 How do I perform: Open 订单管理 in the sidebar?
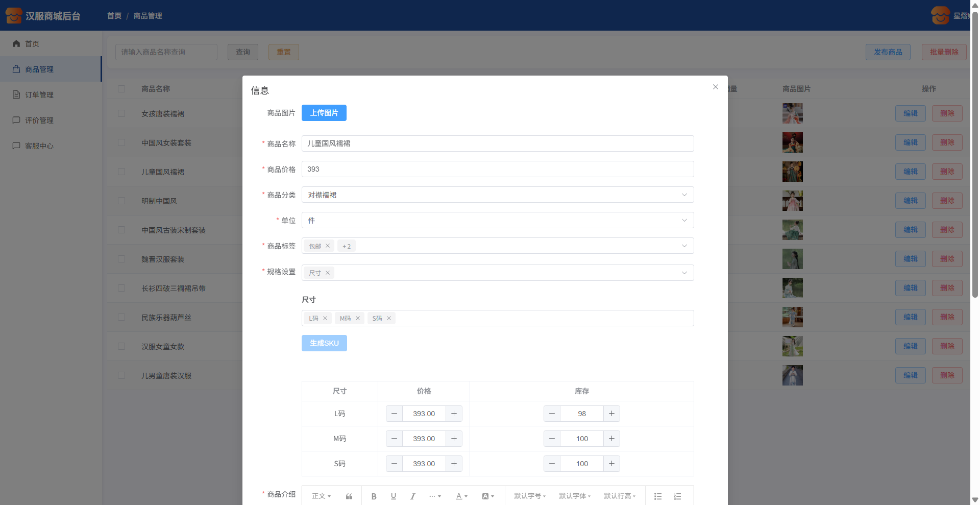coord(39,95)
